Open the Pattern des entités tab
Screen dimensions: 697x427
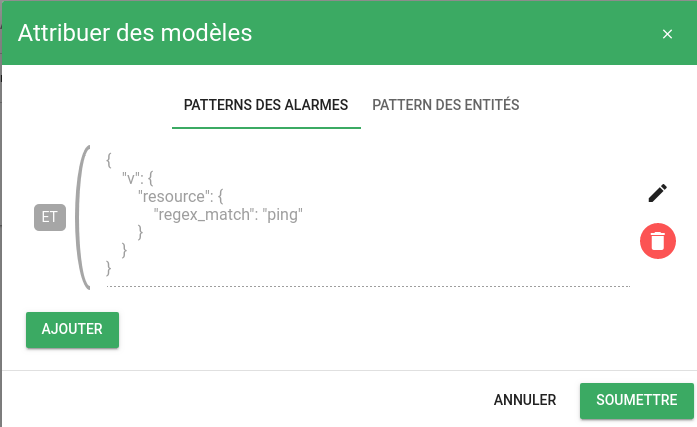point(445,105)
